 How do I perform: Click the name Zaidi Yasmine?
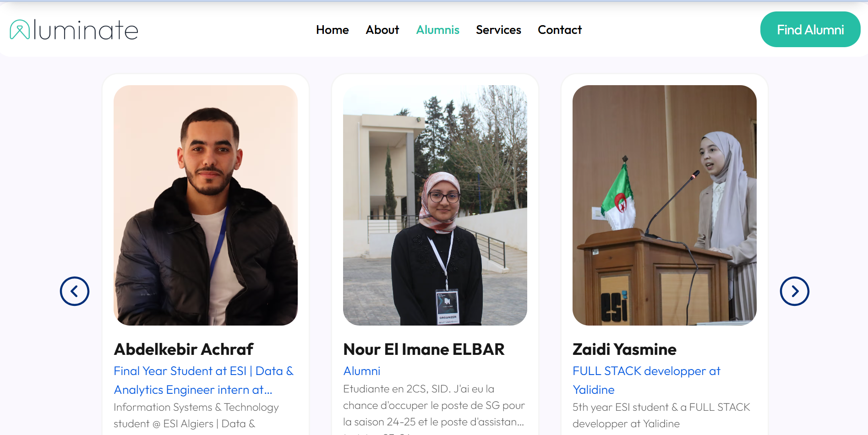[x=624, y=349]
